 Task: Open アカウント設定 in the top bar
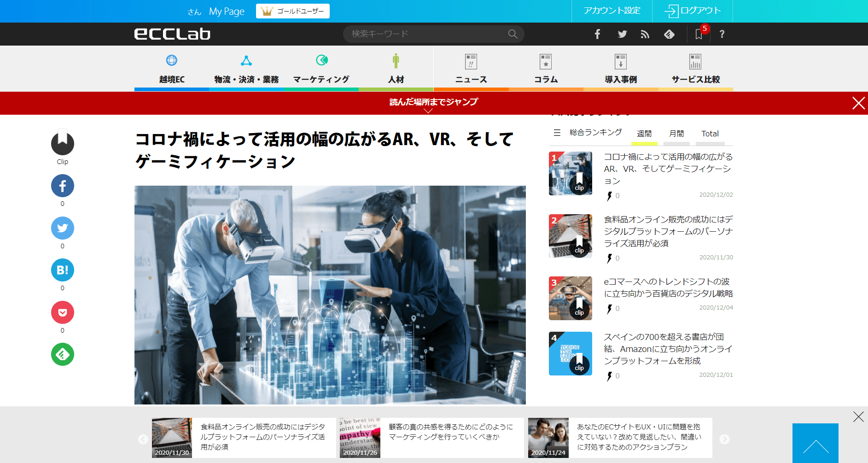(612, 11)
